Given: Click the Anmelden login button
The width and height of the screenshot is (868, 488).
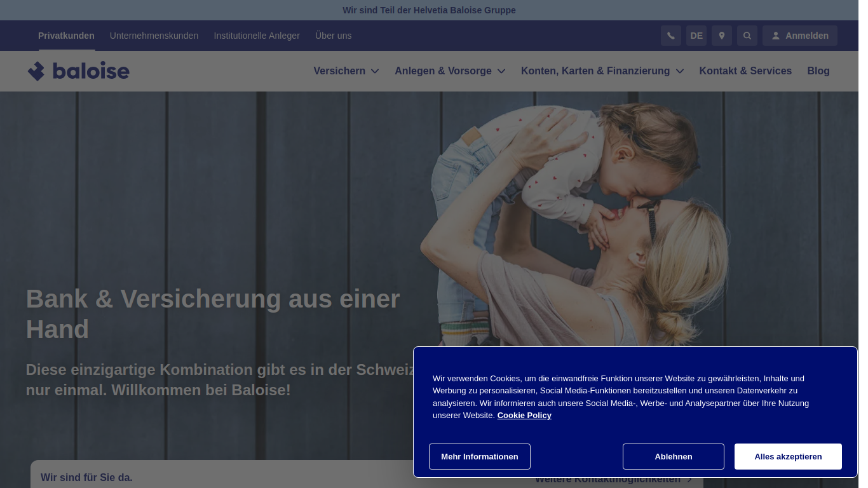Looking at the screenshot, I should [800, 36].
